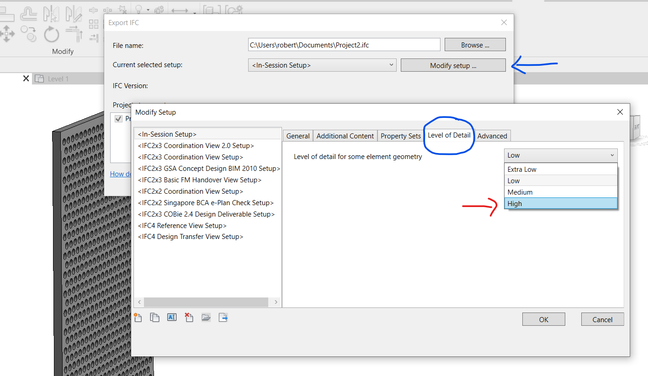This screenshot has height=376, width=648.
Task: Choose High level of detail
Action: point(561,203)
